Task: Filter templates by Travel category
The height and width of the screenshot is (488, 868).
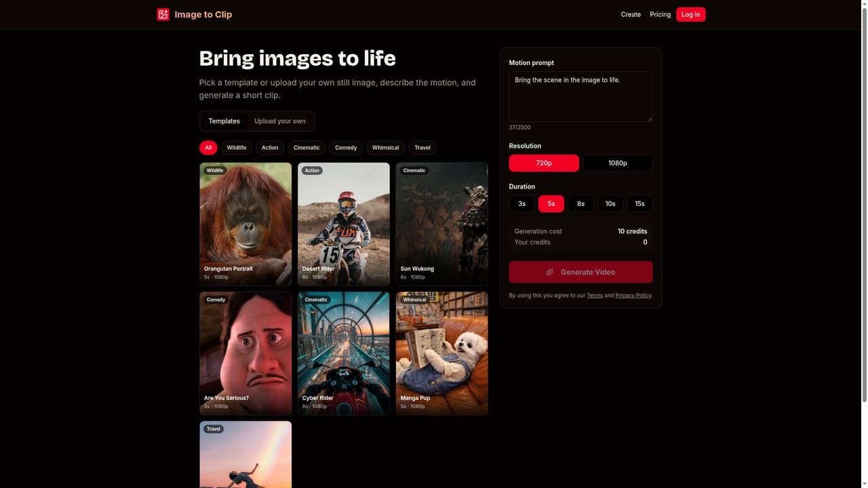Action: tap(422, 148)
